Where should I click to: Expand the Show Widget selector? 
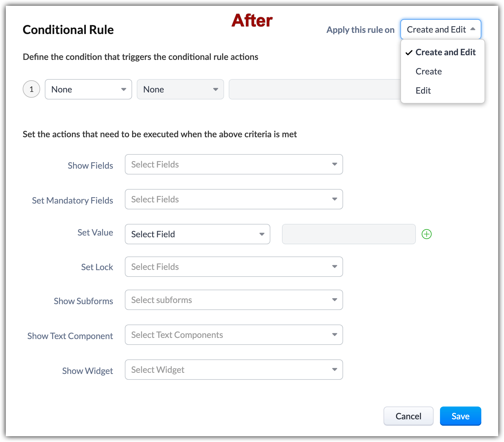tap(234, 370)
